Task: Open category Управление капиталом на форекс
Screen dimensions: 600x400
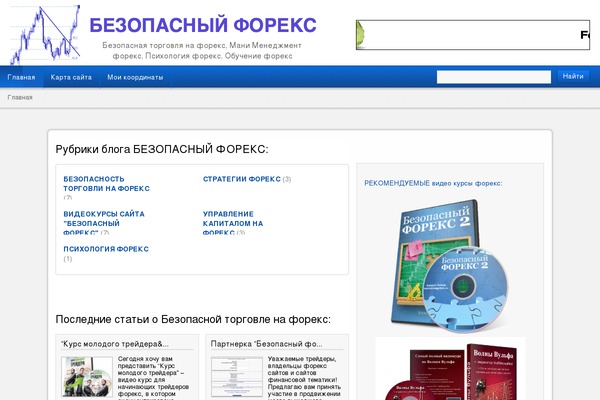Action: point(233,223)
